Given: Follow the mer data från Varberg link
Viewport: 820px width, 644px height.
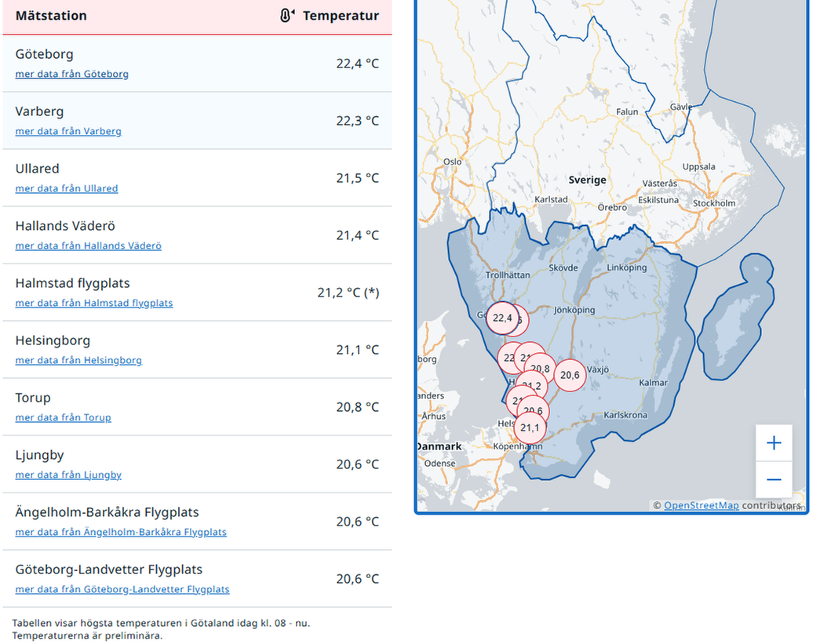Looking at the screenshot, I should [68, 131].
